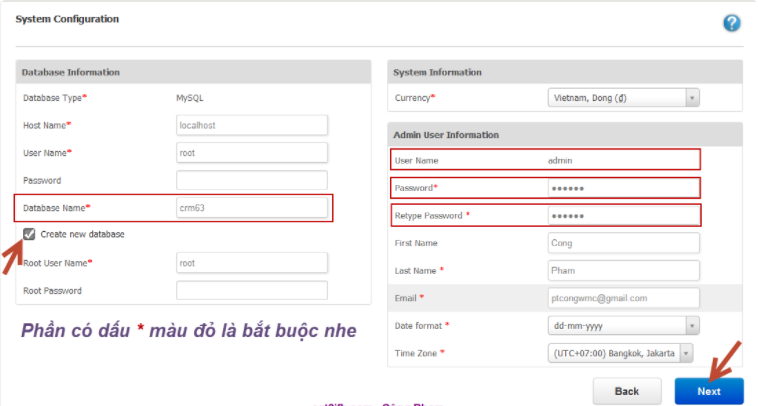Image resolution: width=758 pixels, height=406 pixels.
Task: Open the Time Zone dropdown
Action: click(620, 353)
